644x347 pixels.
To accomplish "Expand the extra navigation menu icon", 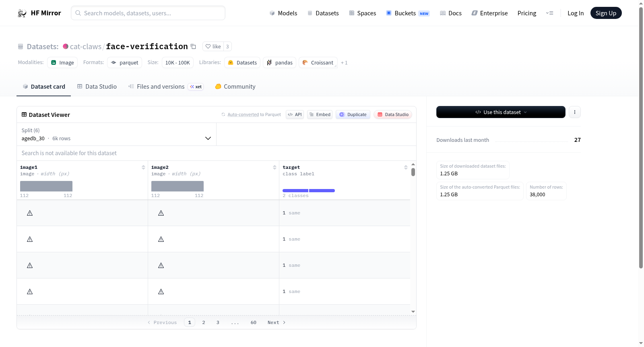I will click(x=549, y=13).
